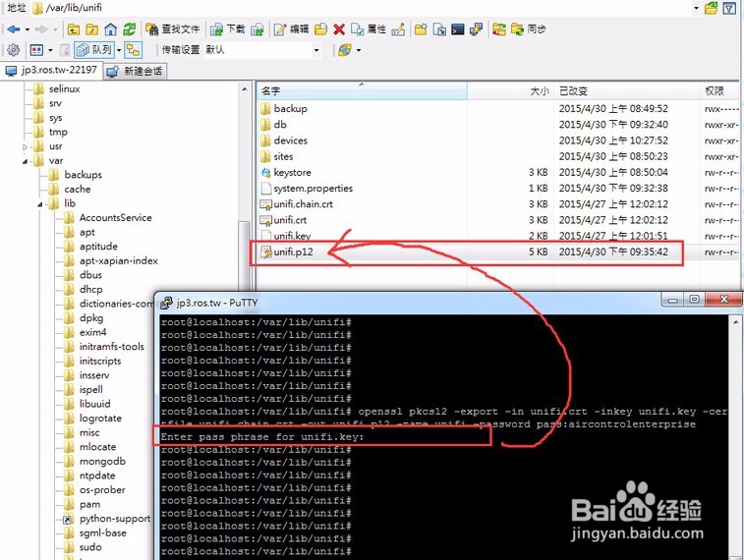This screenshot has width=744, height=560.
Task: Open the 查找文件 find files tool
Action: click(173, 29)
